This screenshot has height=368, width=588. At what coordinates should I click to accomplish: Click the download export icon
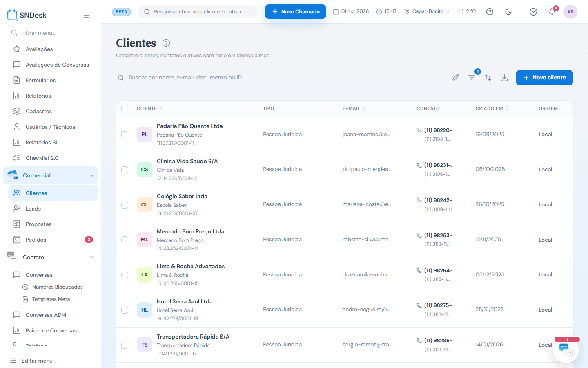(x=504, y=78)
